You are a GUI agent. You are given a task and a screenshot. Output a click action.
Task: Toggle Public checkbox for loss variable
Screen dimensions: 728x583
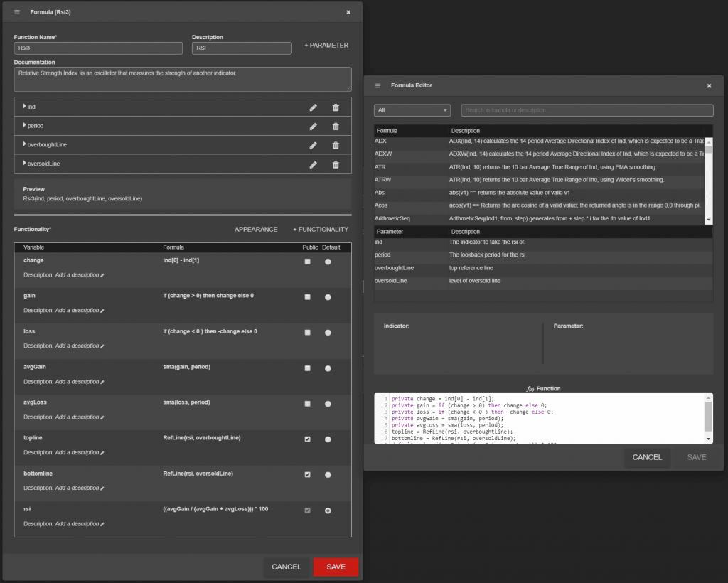point(307,333)
